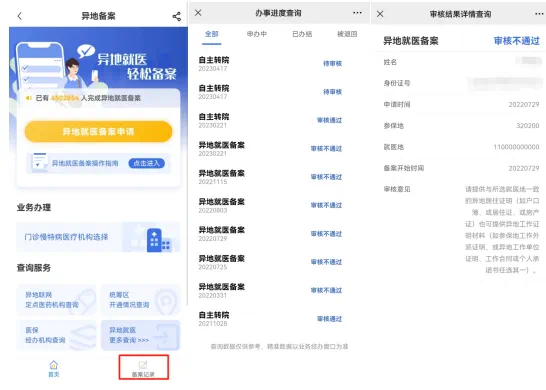Open 统筹区开通情况查询 tile

tap(141, 300)
